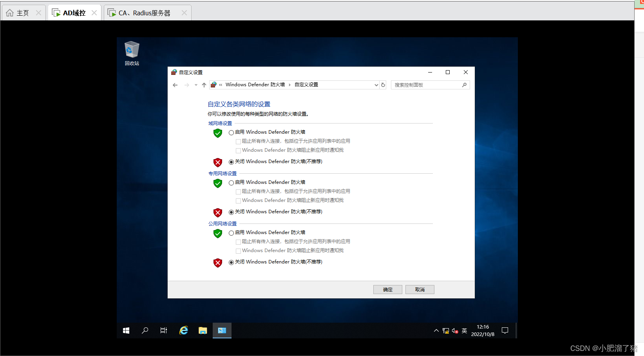Click the green shield in public network section
644x356 pixels.
pos(218,233)
